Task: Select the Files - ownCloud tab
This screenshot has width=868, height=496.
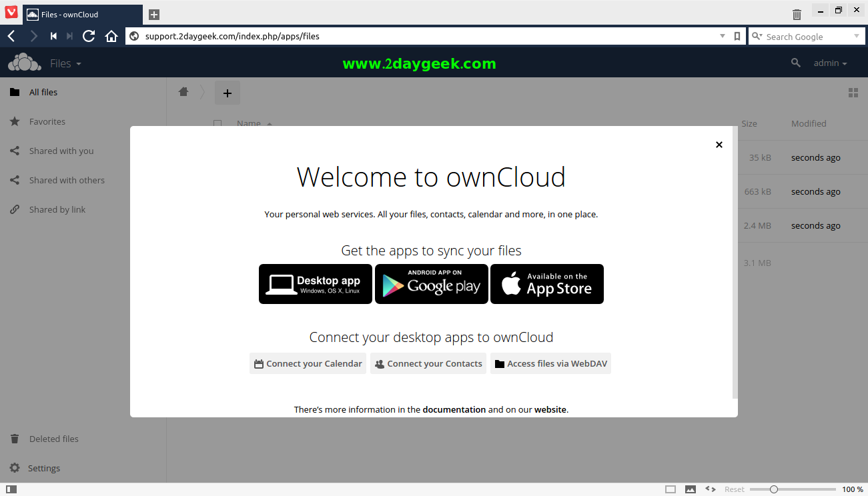Action: tap(82, 14)
